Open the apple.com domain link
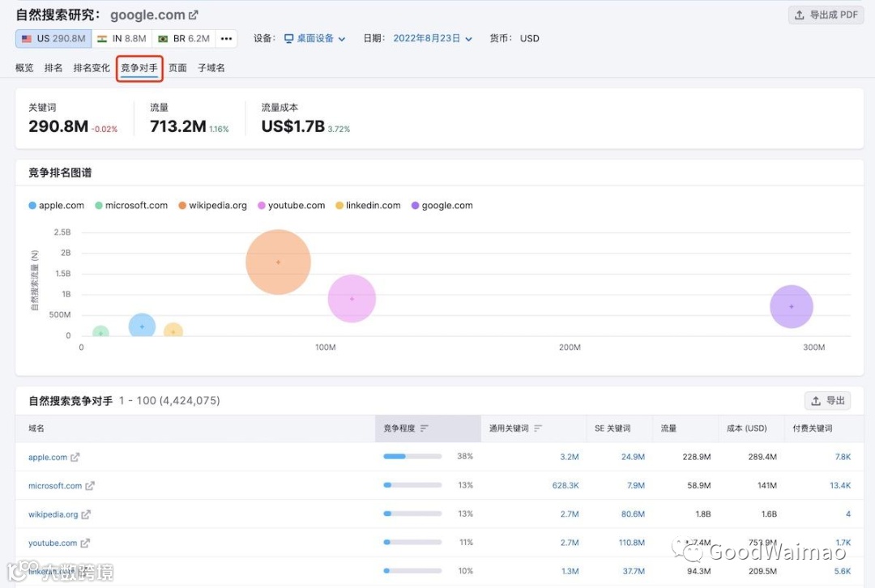The width and height of the screenshot is (875, 588). click(48, 457)
